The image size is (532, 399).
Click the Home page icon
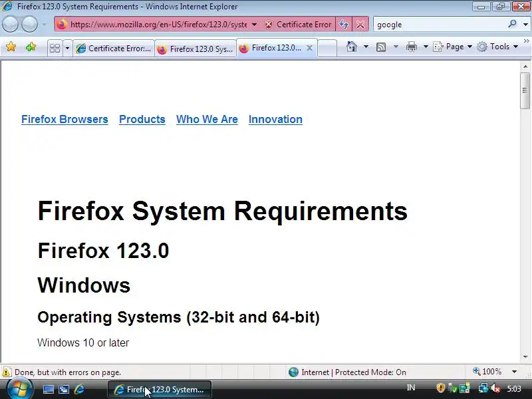point(352,47)
